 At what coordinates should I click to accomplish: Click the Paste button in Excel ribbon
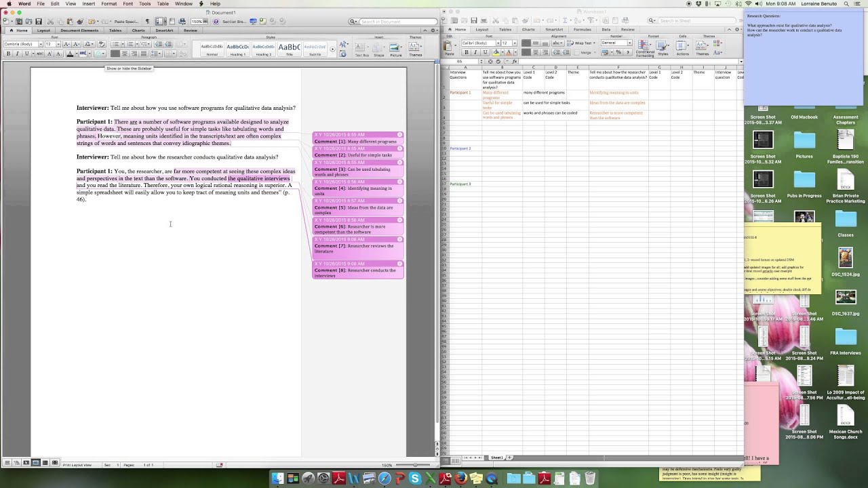click(448, 46)
